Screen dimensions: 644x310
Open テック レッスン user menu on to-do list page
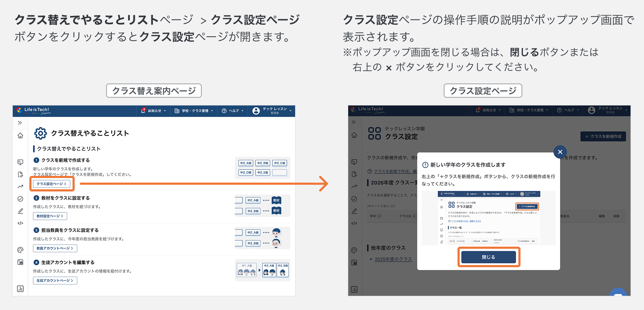coord(272,111)
